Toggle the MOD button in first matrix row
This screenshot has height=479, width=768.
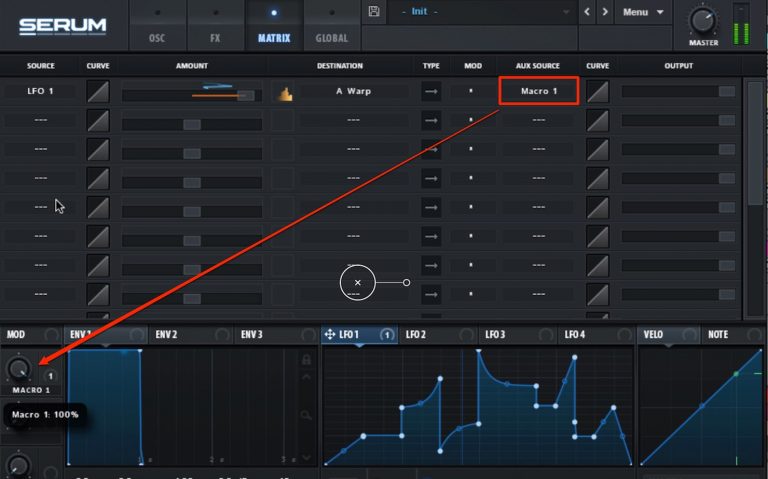[x=473, y=92]
